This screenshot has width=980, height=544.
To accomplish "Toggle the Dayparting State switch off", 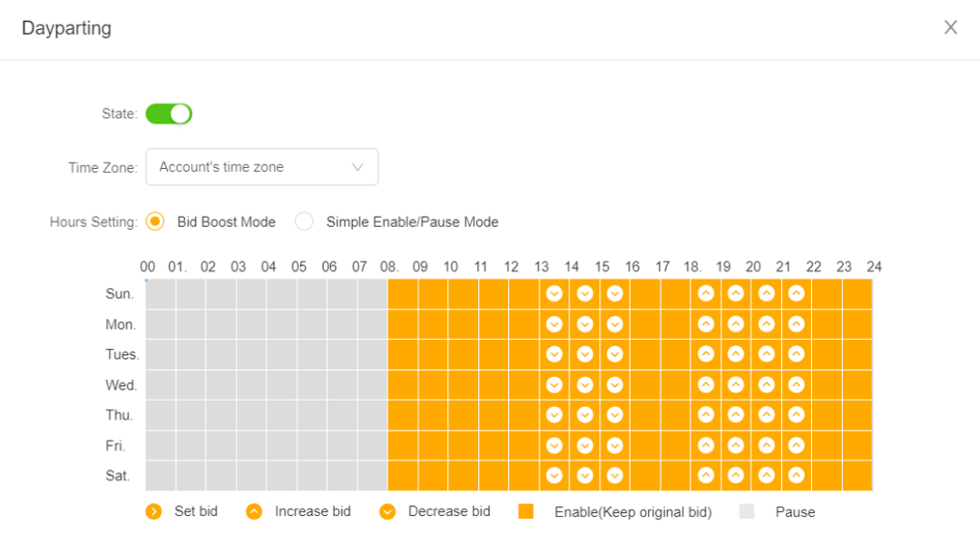I will click(169, 114).
